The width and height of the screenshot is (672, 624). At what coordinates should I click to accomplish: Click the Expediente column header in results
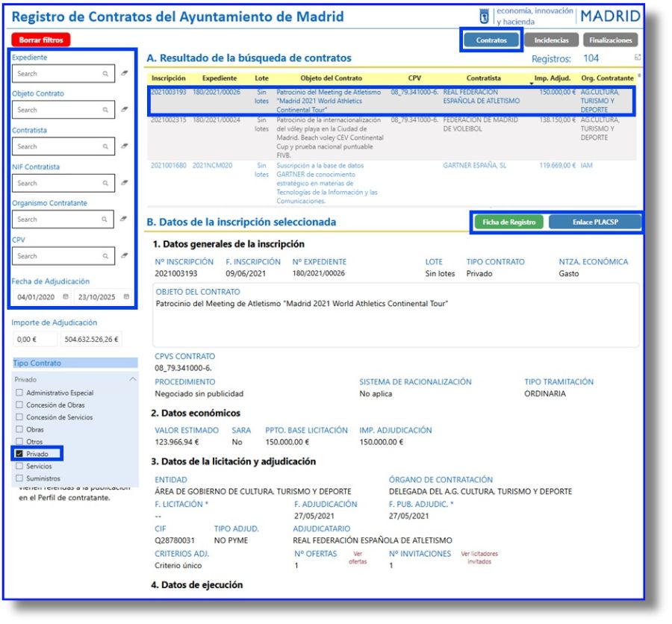220,78
